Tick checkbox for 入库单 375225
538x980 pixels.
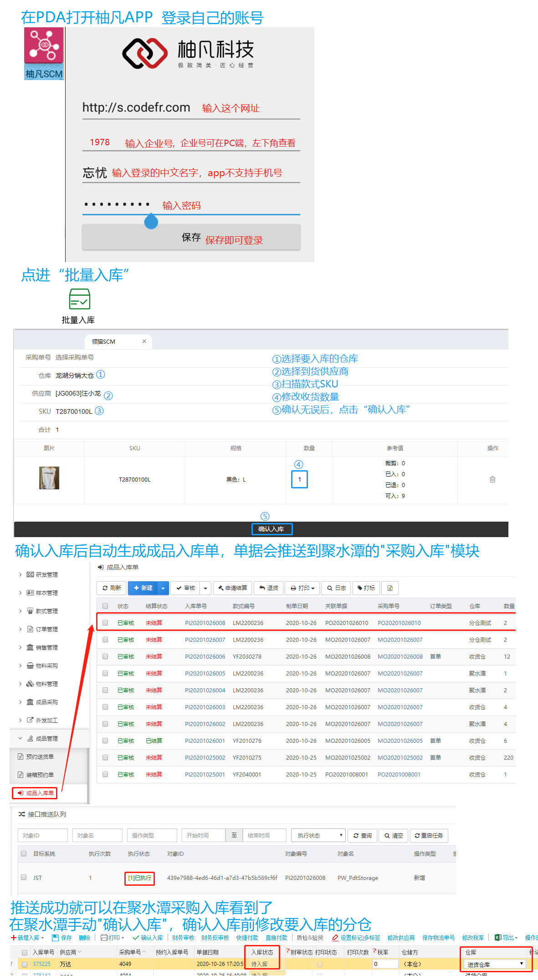(x=25, y=964)
